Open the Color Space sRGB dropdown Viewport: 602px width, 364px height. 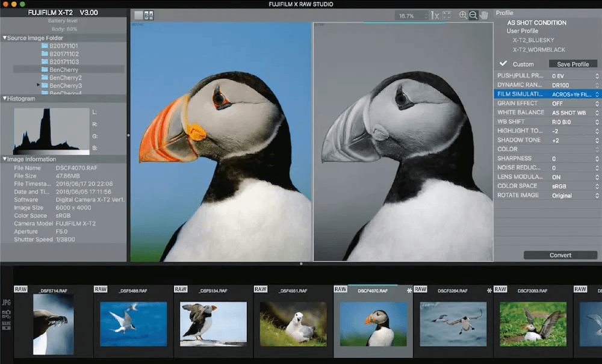tap(575, 187)
